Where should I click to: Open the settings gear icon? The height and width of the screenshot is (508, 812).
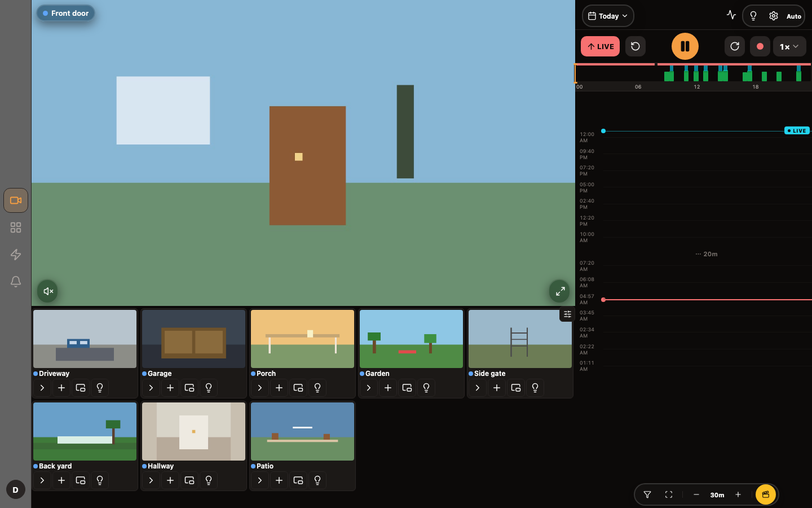774,16
